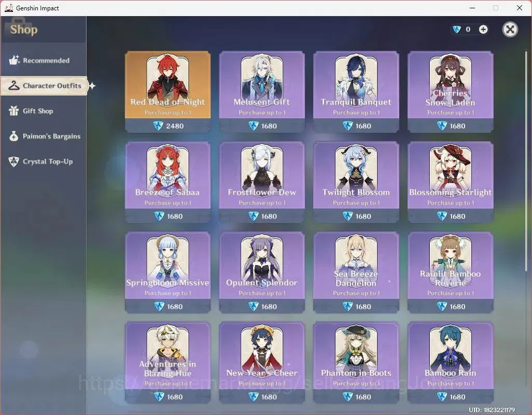Add Genesis Crystals with the plus button

click(x=483, y=30)
